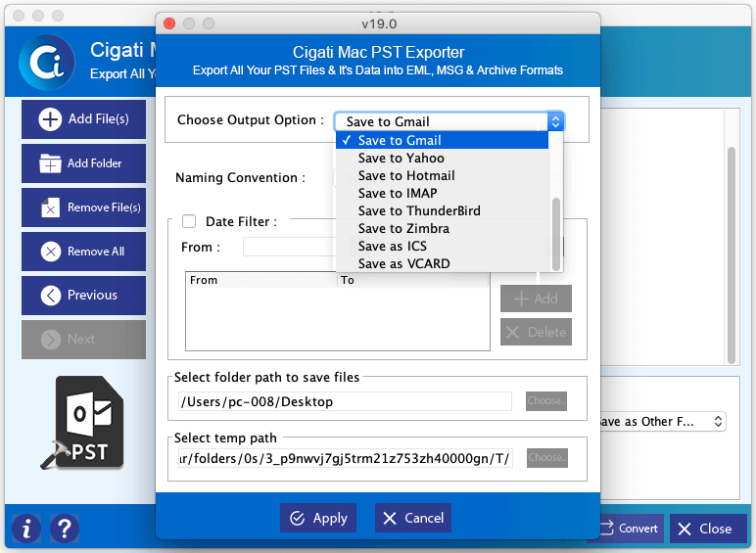Screen dimensions: 756x553
Task: Open the Save as Other F... dropdown
Action: [662, 422]
